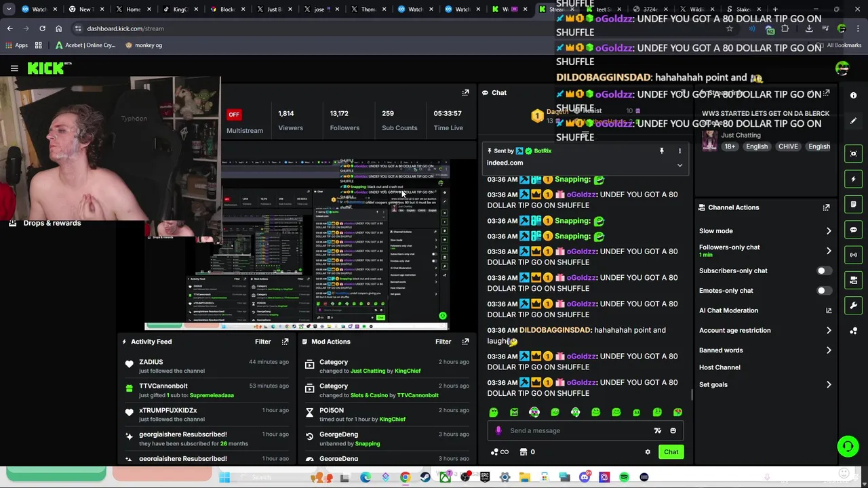Image resolution: width=868 pixels, height=488 pixels.
Task: Toggle the channel actions sidebar icon
Action: coord(854,280)
